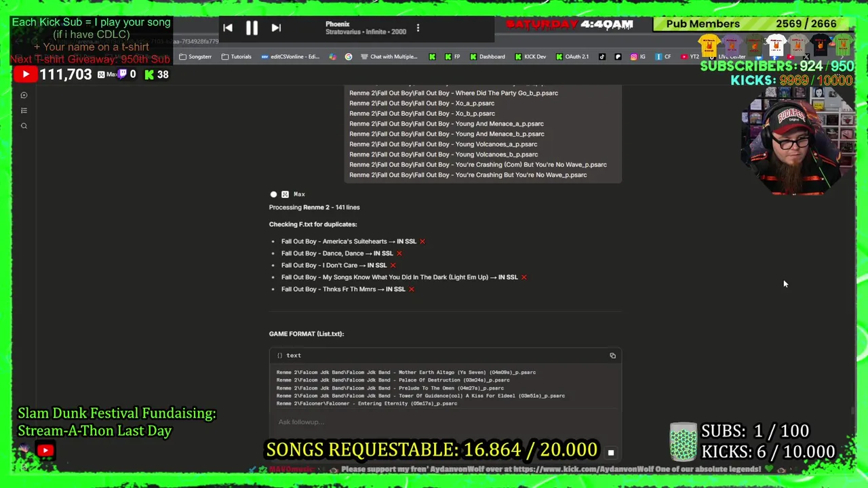Viewport: 868px width, 488px height.
Task: Open the OAuth 2.1 bookmark
Action: [572, 57]
